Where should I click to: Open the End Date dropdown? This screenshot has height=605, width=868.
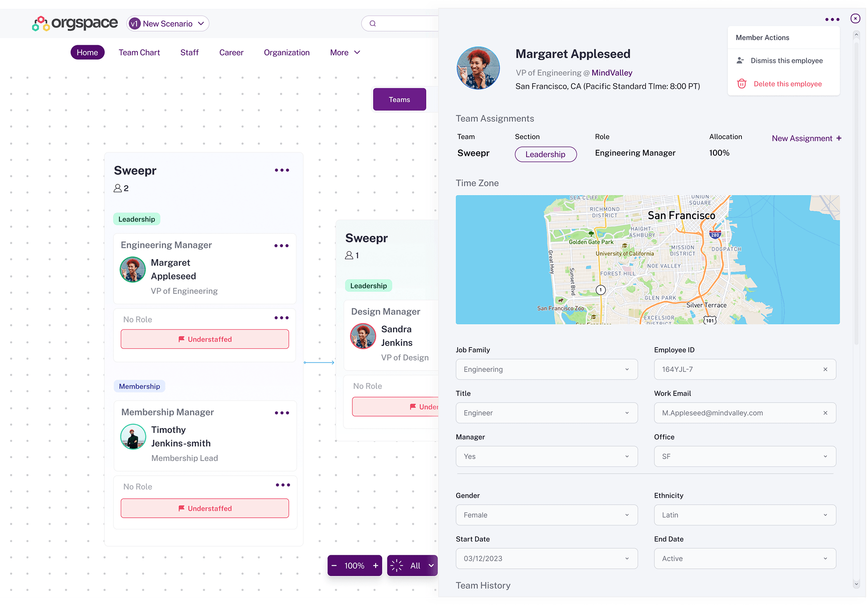click(x=745, y=558)
